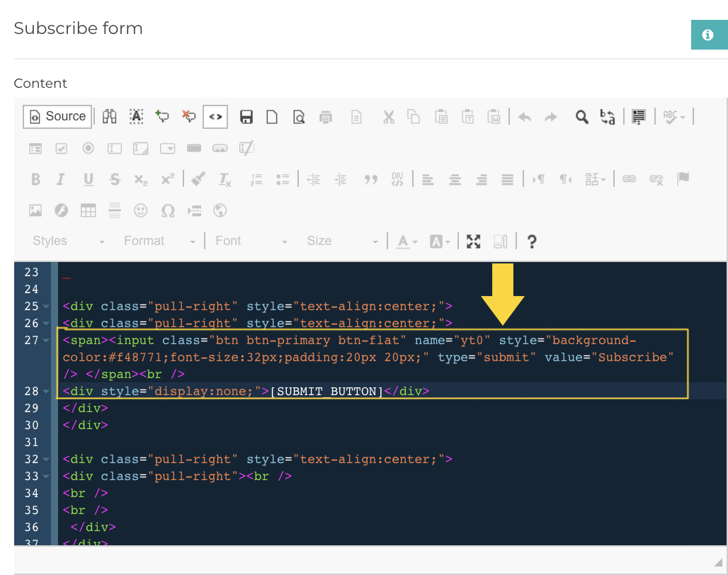Click the Subscribe form heading
Image resolution: width=728 pixels, height=575 pixels.
pyautogui.click(x=78, y=28)
